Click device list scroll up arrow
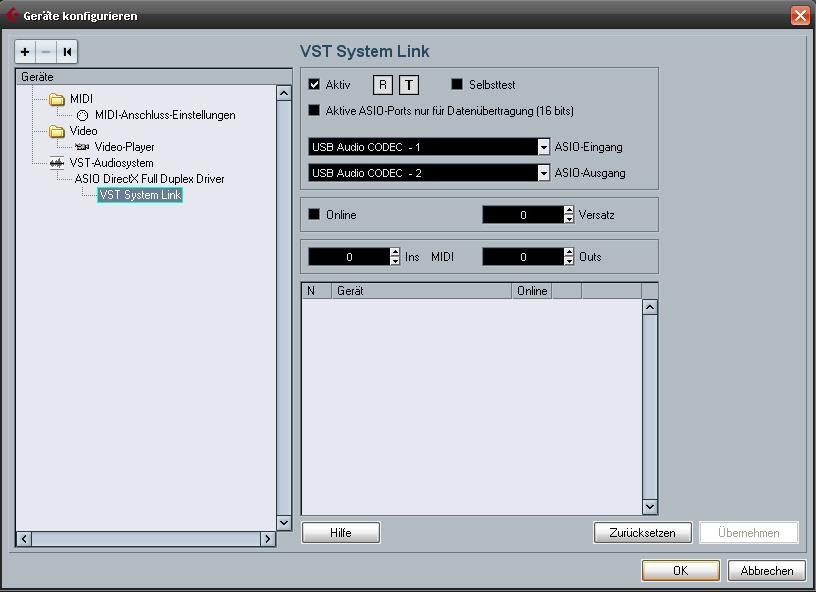 pyautogui.click(x=649, y=307)
